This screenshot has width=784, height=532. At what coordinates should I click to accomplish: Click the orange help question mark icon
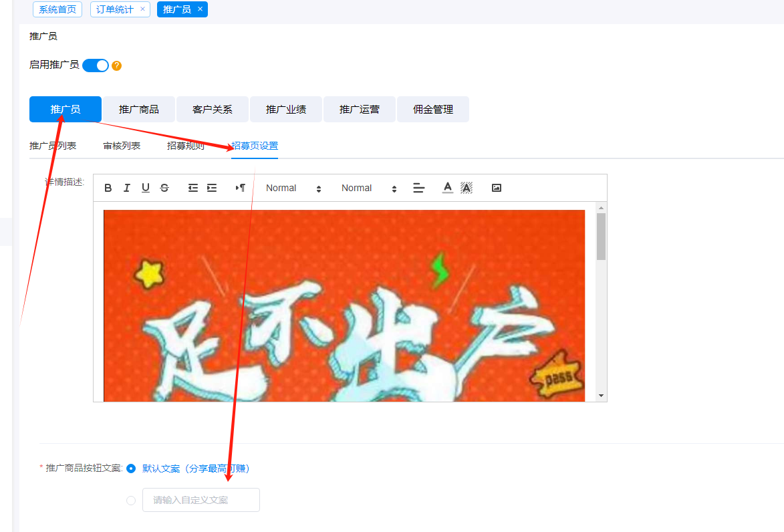point(116,65)
